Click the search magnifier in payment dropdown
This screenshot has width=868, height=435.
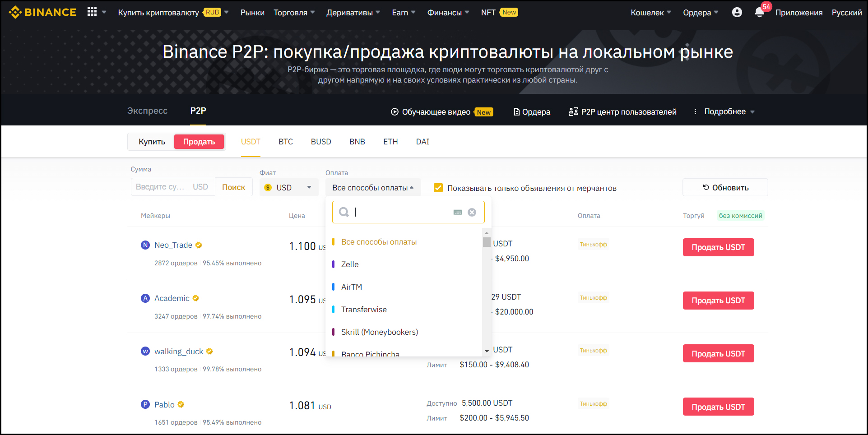(344, 212)
